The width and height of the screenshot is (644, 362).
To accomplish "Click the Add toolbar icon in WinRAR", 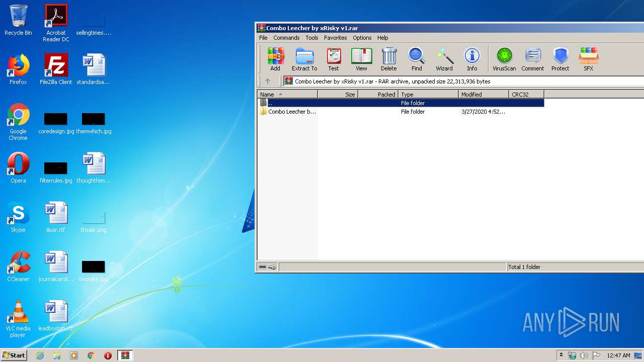I will [x=275, y=59].
